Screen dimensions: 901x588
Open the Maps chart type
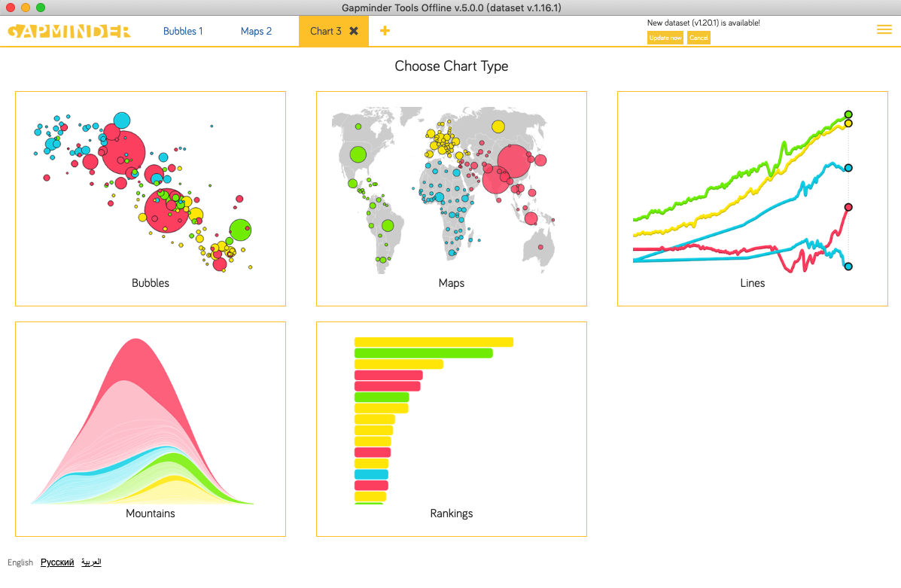(x=452, y=198)
